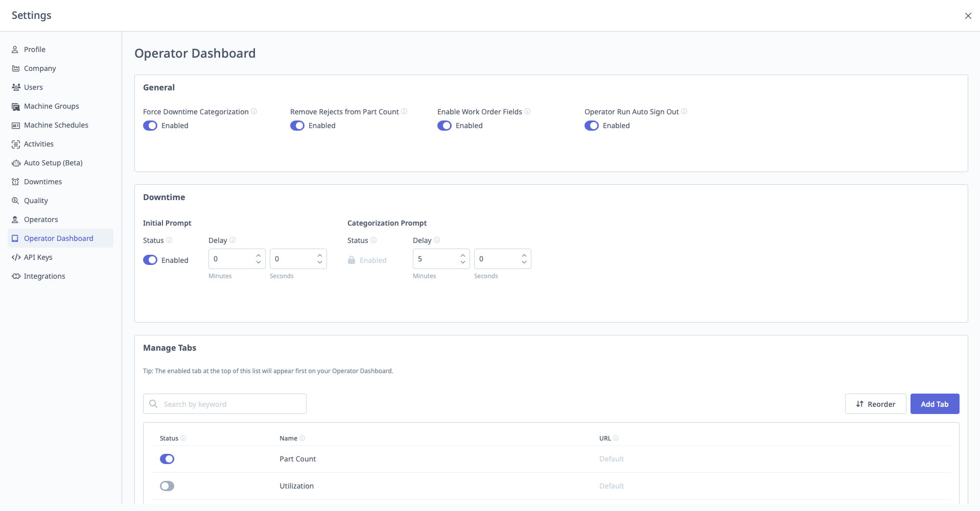Decrease Categorization Prompt minutes value
This screenshot has height=511, width=980.
click(x=462, y=262)
